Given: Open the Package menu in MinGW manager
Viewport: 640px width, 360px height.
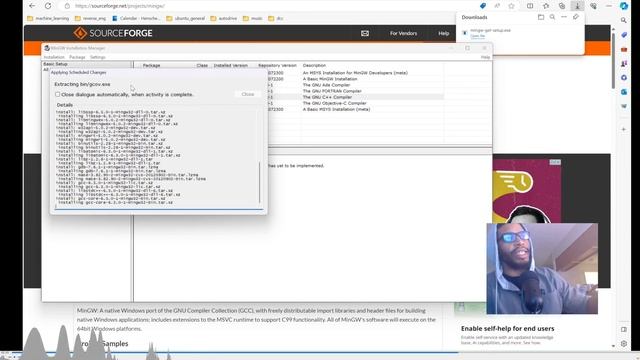Looking at the screenshot, I should point(77,57).
